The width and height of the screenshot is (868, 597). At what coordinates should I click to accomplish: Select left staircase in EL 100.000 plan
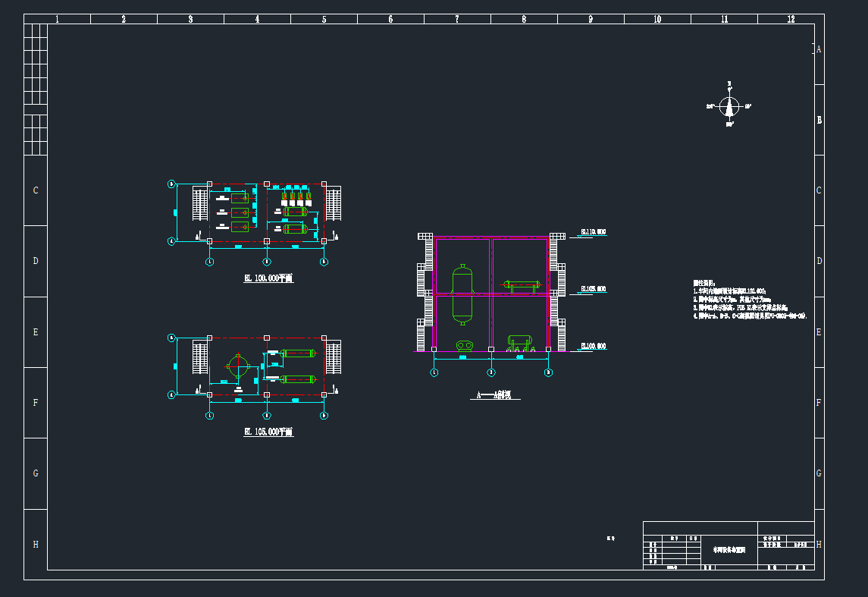click(x=199, y=205)
